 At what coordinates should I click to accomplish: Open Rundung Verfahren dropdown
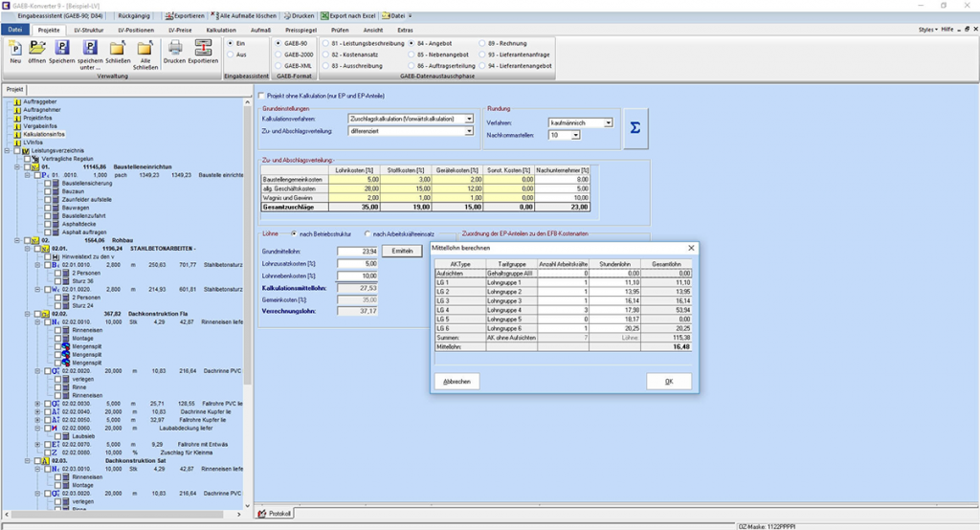pyautogui.click(x=608, y=123)
